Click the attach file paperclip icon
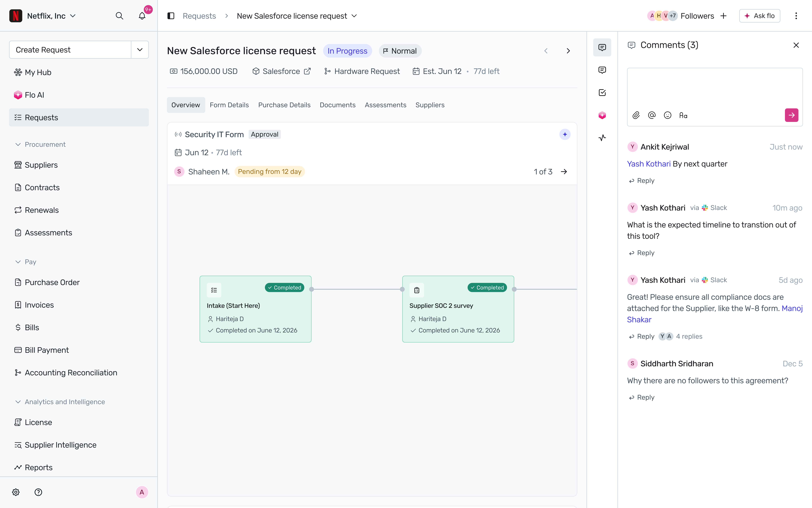 [636, 115]
